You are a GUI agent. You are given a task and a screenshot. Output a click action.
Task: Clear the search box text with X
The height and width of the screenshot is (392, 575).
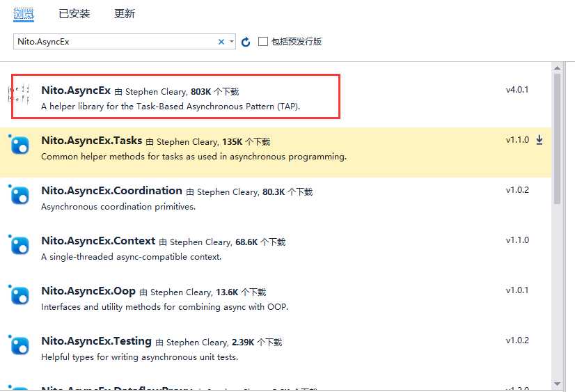pos(221,42)
